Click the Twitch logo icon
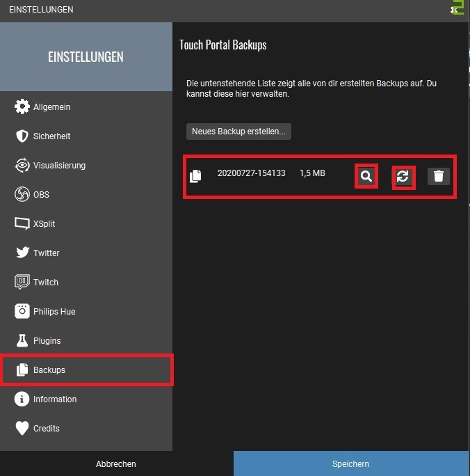 [x=22, y=282]
